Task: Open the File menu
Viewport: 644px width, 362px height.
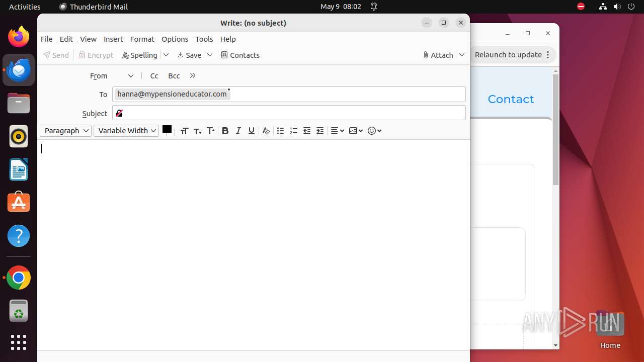Action: coord(46,39)
